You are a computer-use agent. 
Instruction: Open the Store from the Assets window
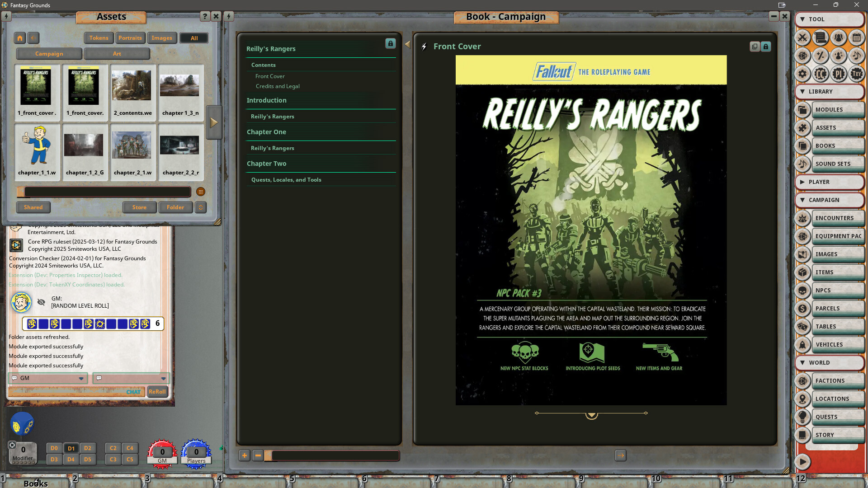[140, 207]
